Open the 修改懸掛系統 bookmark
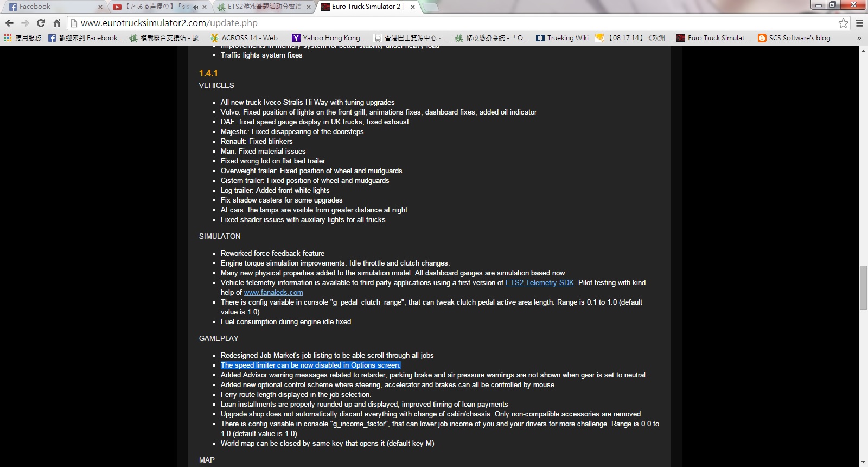This screenshot has width=868, height=467. point(492,38)
